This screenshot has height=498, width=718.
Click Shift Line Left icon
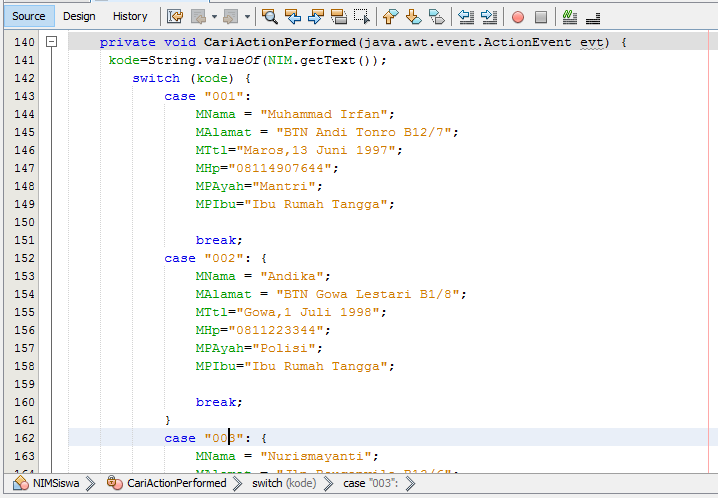pos(466,17)
